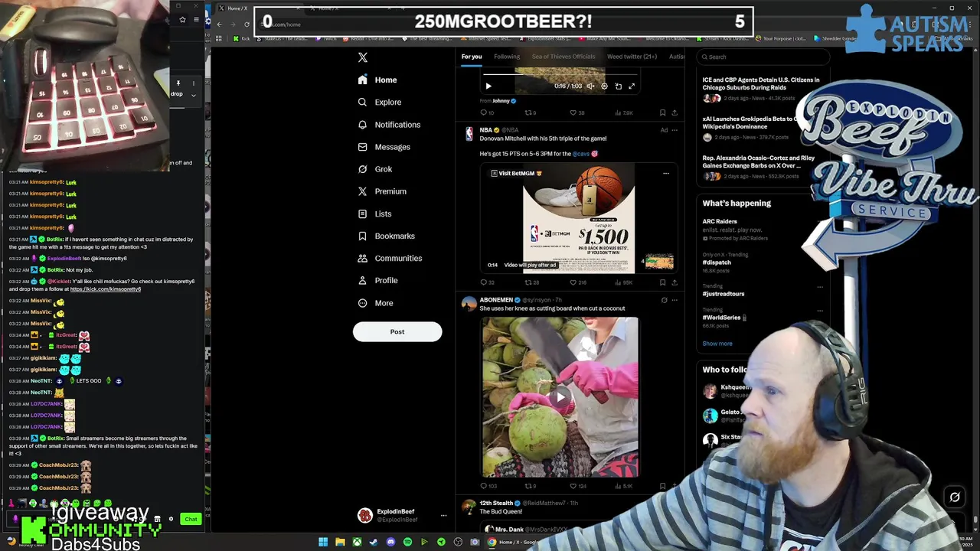Viewport: 980px width, 551px height.
Task: Reply to the top post with 10 replies
Action: click(487, 112)
